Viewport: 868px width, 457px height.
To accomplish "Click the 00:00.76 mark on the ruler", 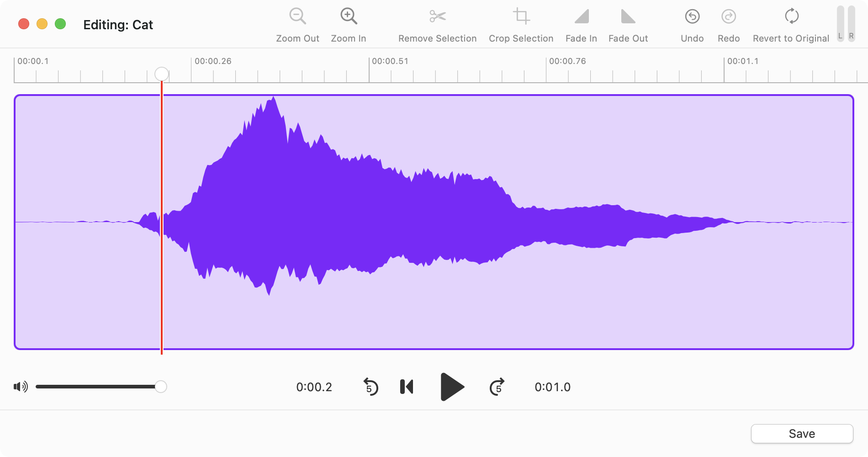I will click(x=567, y=61).
